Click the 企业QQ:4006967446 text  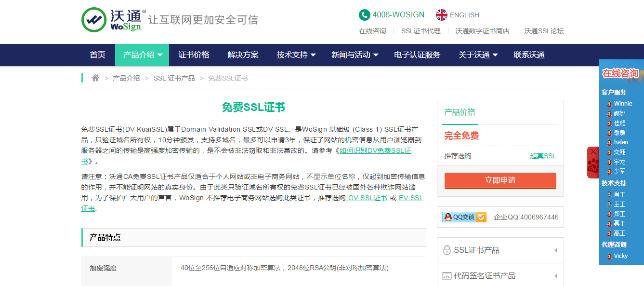click(x=526, y=217)
